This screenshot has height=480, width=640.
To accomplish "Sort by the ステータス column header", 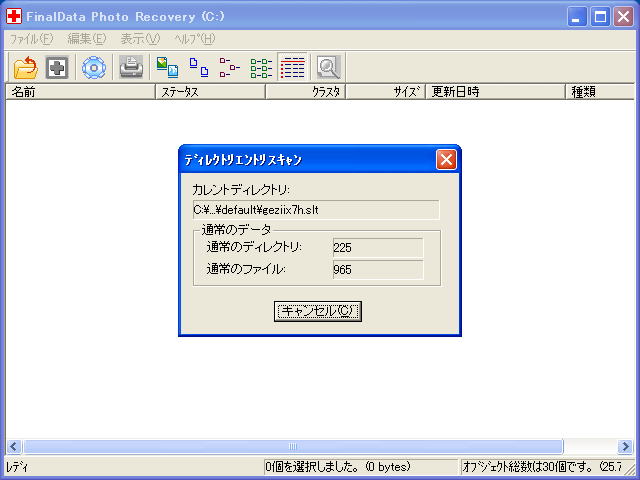I will click(211, 92).
